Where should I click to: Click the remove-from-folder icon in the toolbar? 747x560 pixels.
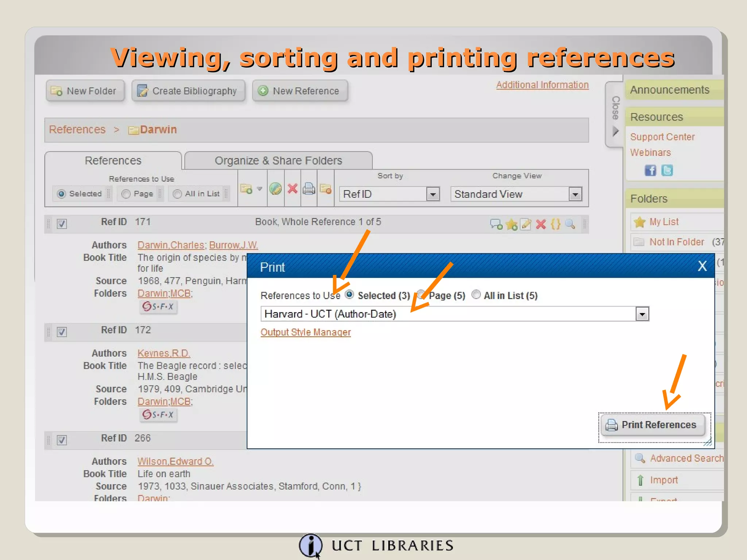pos(325,188)
